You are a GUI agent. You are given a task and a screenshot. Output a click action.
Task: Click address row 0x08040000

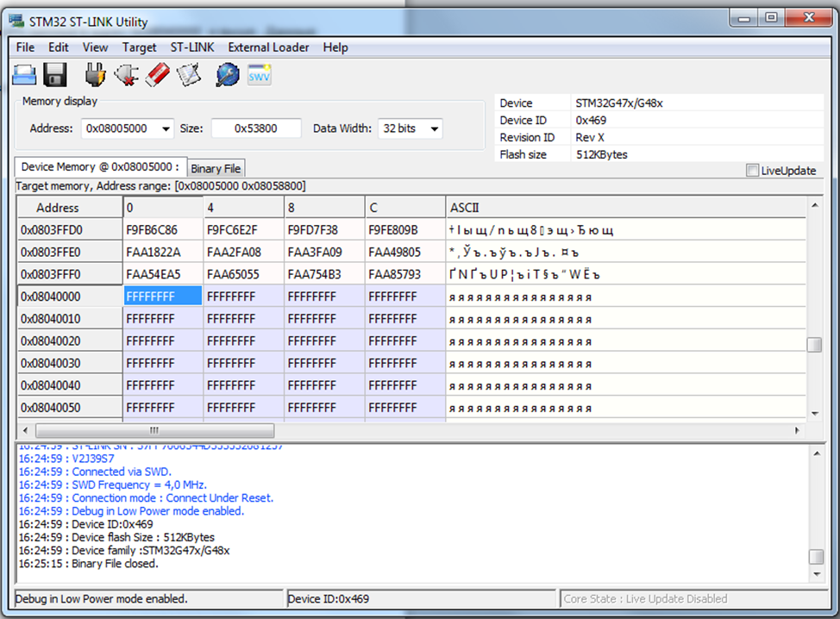click(x=70, y=297)
